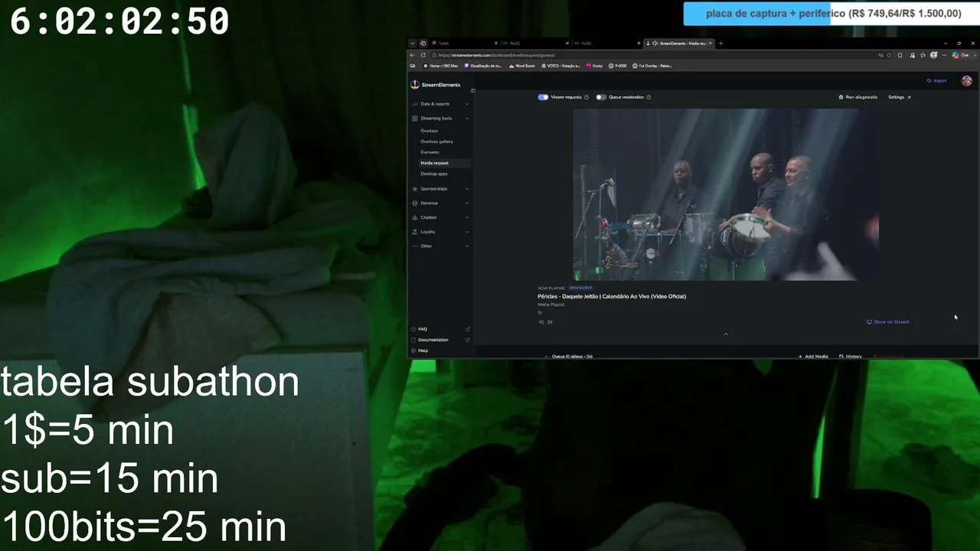Toggle the Queue moderation switch
This screenshot has height=551, width=980.
point(601,97)
